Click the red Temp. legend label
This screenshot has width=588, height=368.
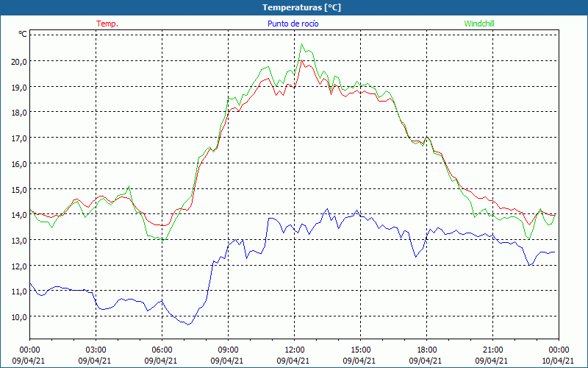pos(107,24)
